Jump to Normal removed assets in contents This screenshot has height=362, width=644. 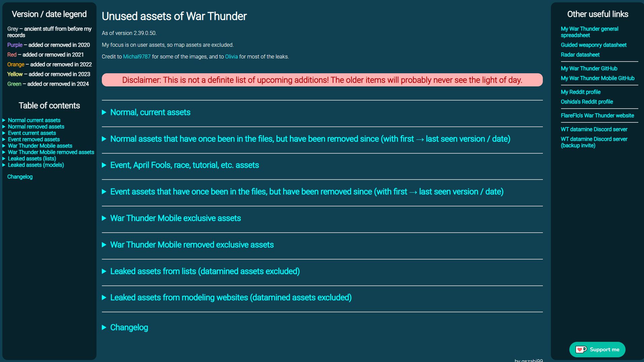[36, 127]
